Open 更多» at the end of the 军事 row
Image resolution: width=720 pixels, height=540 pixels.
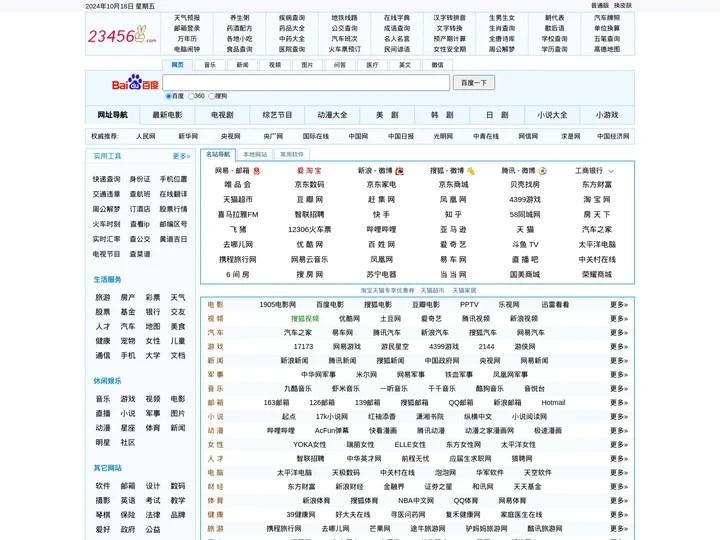[619, 375]
